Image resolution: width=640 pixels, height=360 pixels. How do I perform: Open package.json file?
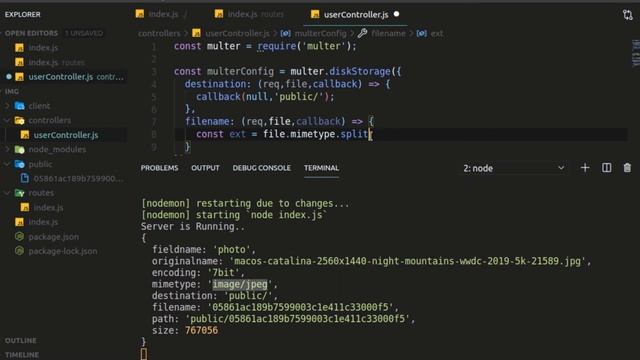point(53,237)
